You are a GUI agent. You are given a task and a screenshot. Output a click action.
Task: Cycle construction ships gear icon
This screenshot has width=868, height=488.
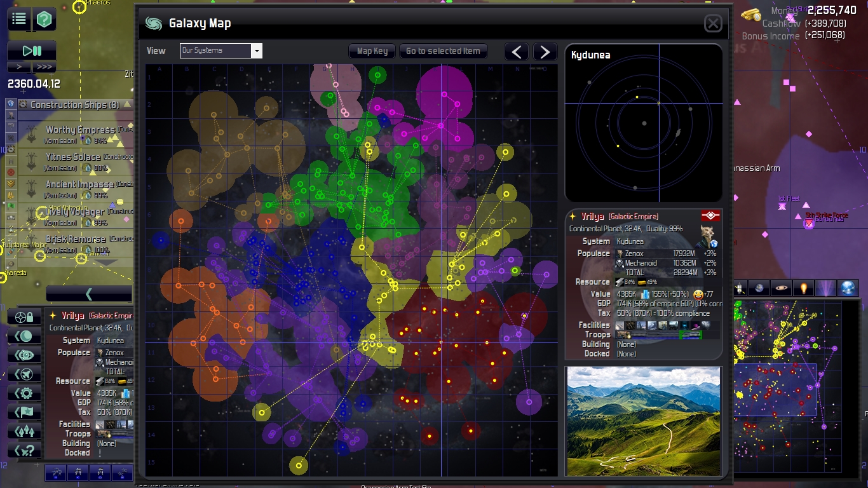[x=24, y=393]
